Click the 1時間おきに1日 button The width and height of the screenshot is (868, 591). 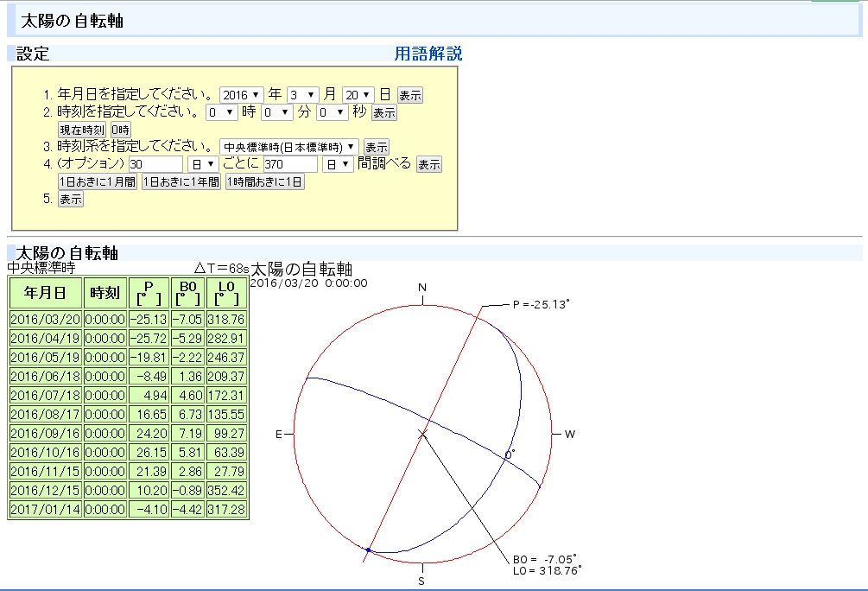point(264,181)
